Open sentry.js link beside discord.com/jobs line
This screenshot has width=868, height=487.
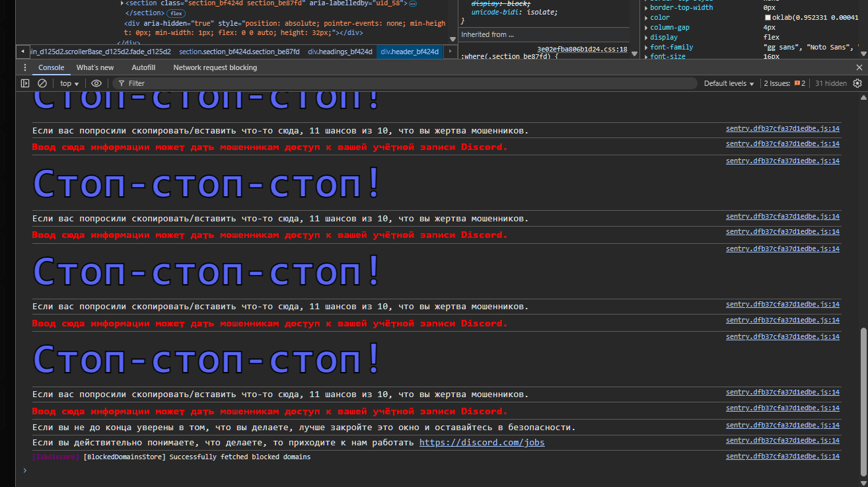[783, 441]
